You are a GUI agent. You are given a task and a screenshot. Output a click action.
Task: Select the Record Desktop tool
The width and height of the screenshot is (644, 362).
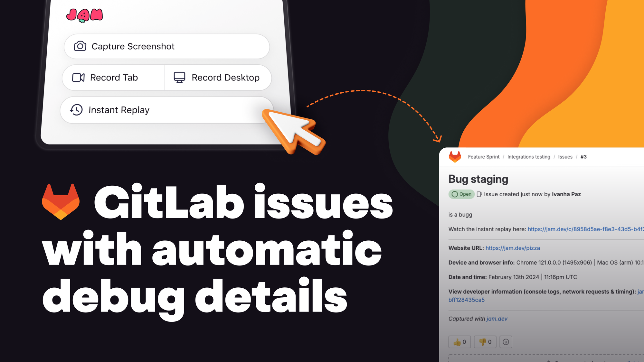pyautogui.click(x=217, y=77)
